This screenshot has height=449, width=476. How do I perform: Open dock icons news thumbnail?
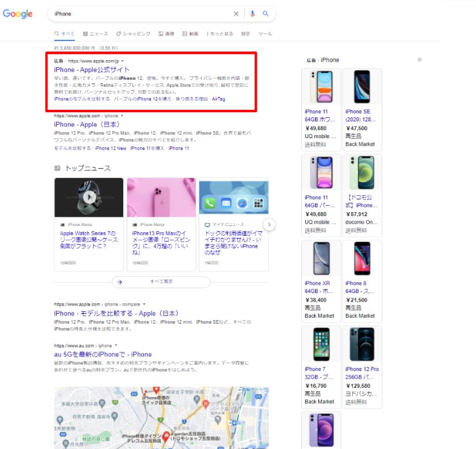(234, 197)
